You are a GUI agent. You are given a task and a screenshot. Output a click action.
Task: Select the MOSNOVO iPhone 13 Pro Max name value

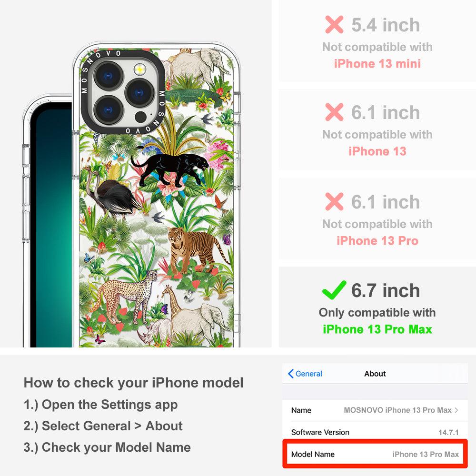pyautogui.click(x=397, y=410)
